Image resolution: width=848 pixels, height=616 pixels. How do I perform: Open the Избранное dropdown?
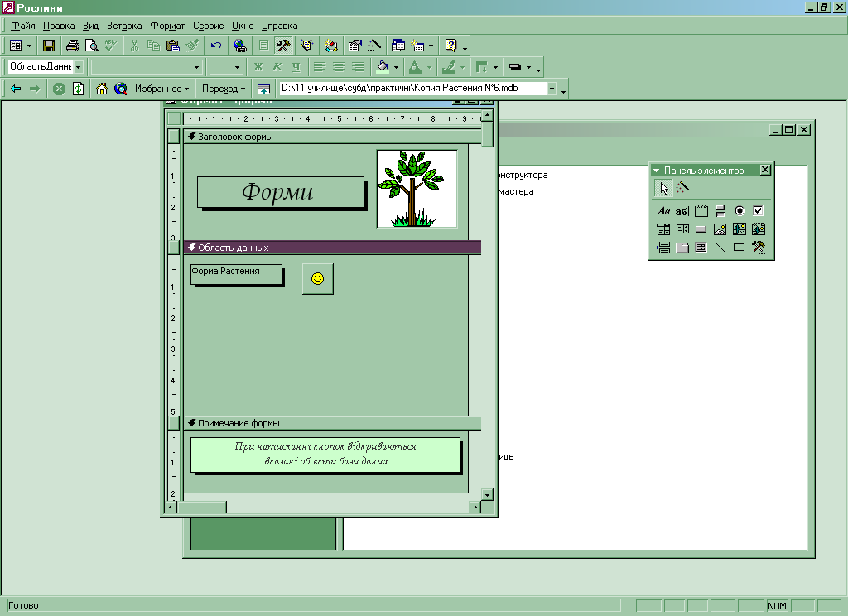coord(161,89)
